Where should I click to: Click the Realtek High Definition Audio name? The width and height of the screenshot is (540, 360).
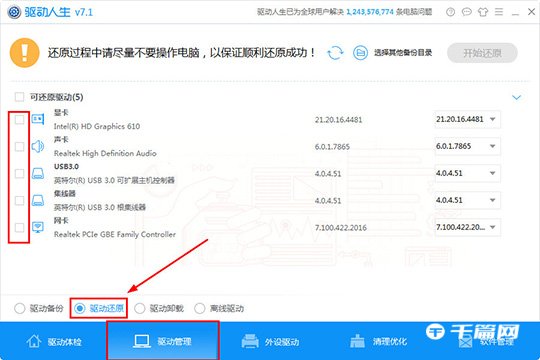click(105, 153)
